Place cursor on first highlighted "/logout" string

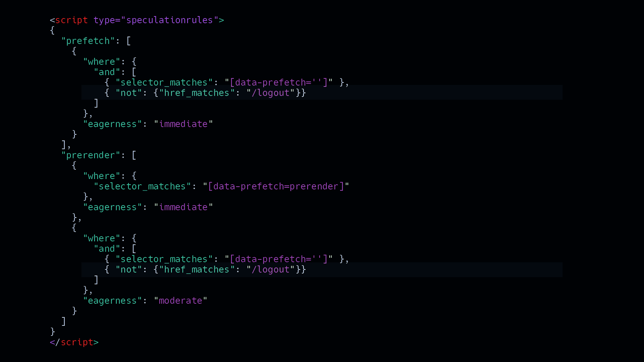point(270,93)
